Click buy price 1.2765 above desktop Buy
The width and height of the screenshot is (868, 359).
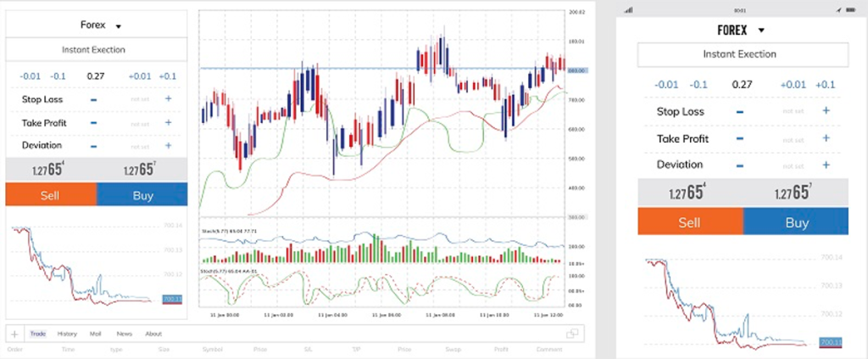pos(140,170)
